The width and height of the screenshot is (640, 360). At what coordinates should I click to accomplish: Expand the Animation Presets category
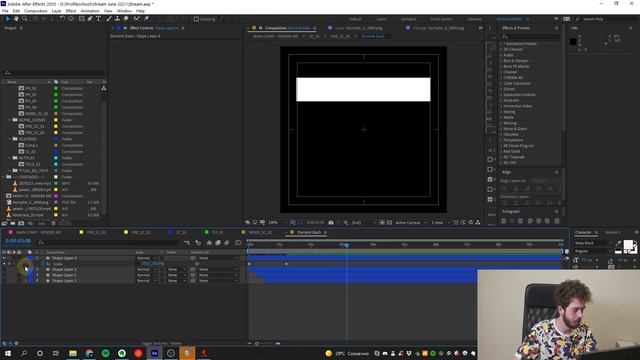pyautogui.click(x=501, y=44)
